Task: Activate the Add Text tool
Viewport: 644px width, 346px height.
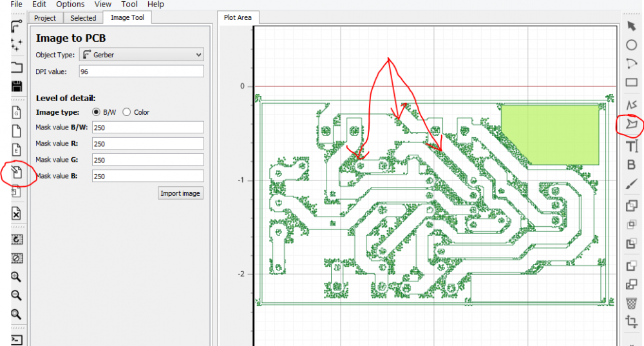Action: [632, 146]
